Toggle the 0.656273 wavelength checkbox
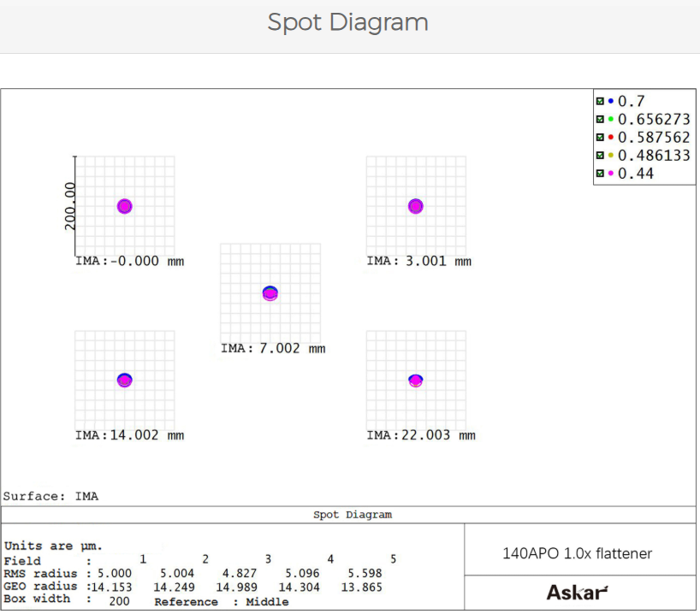 point(600,119)
